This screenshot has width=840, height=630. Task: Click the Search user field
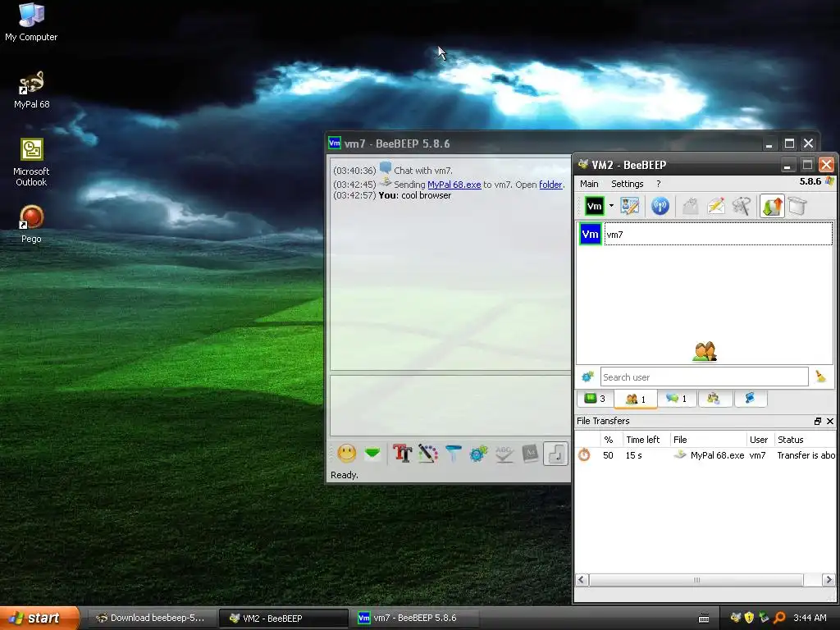(x=704, y=377)
